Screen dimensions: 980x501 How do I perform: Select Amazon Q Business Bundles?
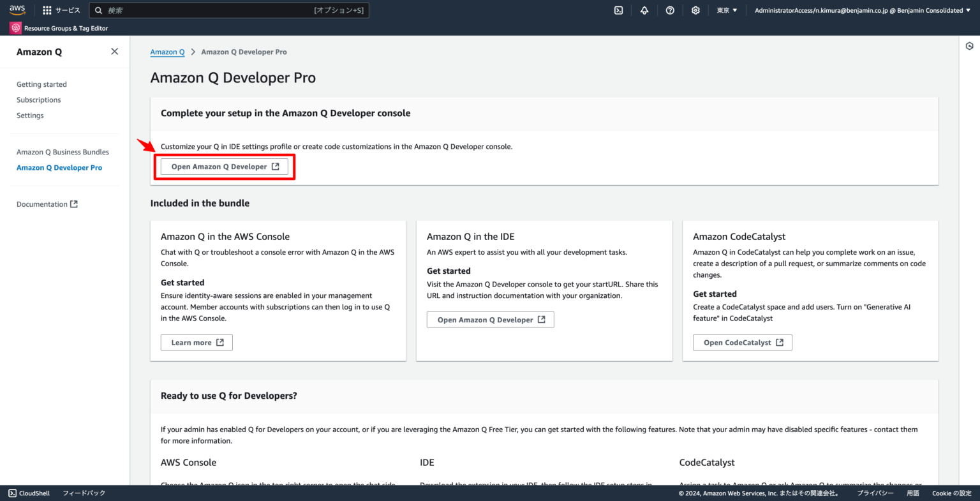pos(63,152)
